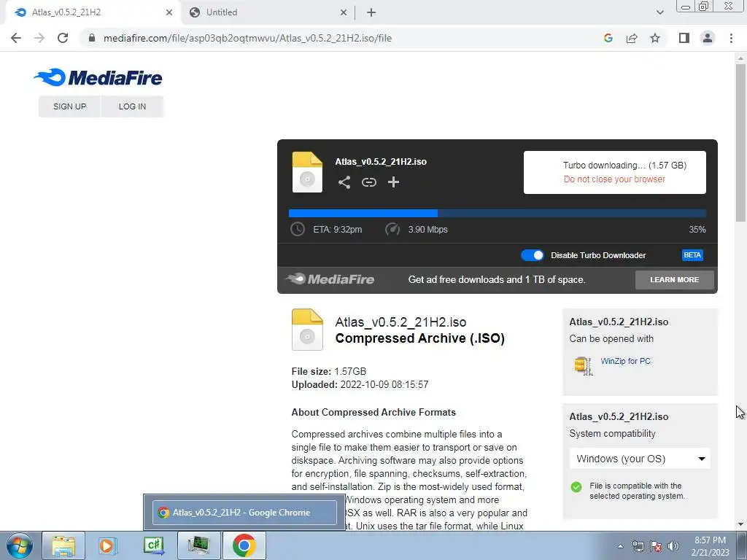Launch Windows Media Player from the taskbar
The image size is (747, 560).
point(108,545)
